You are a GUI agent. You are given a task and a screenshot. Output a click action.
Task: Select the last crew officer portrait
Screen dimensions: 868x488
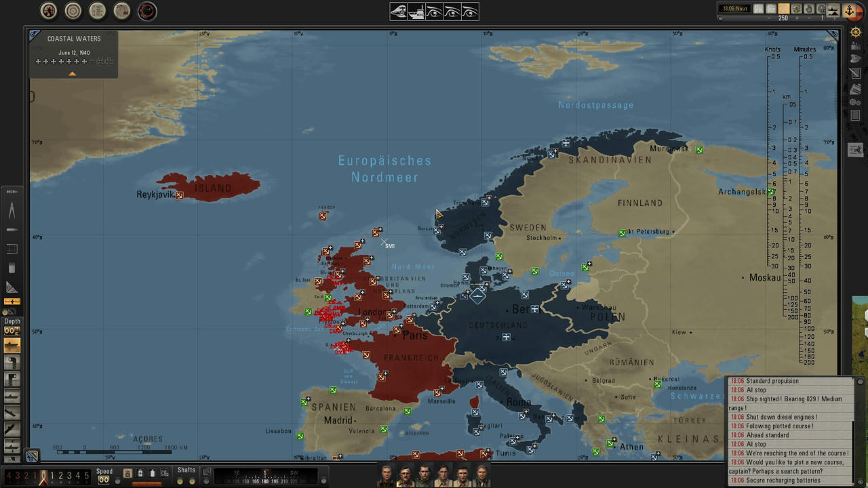click(482, 475)
